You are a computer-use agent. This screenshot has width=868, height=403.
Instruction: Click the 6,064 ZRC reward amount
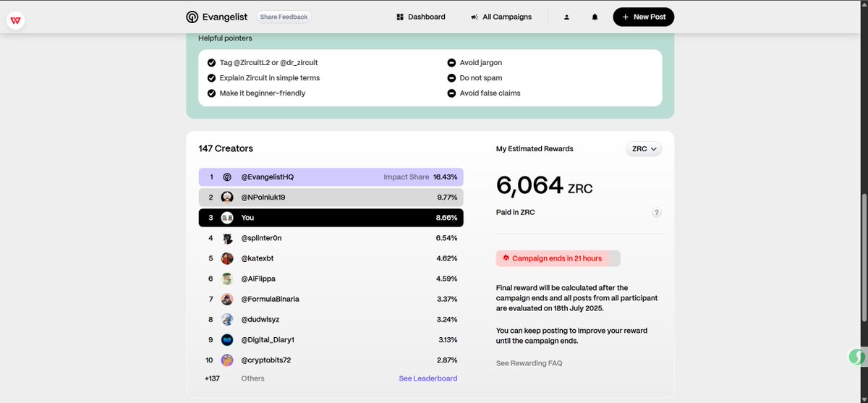544,186
